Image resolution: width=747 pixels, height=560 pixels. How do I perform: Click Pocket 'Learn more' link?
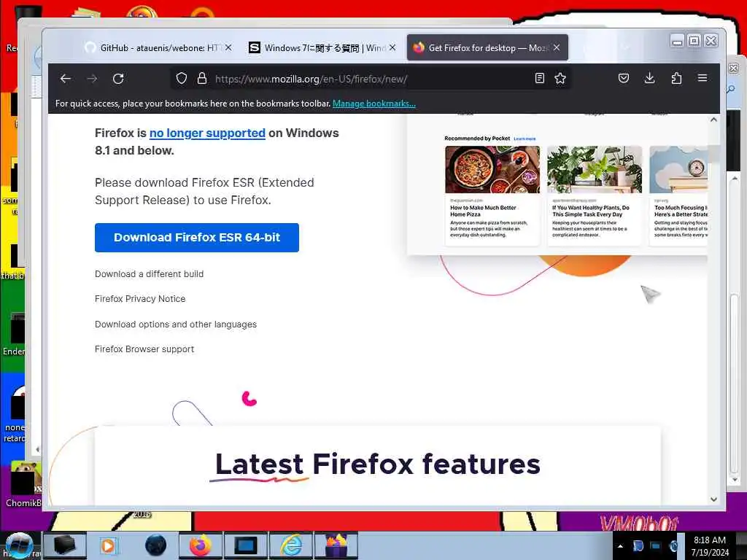(x=525, y=139)
